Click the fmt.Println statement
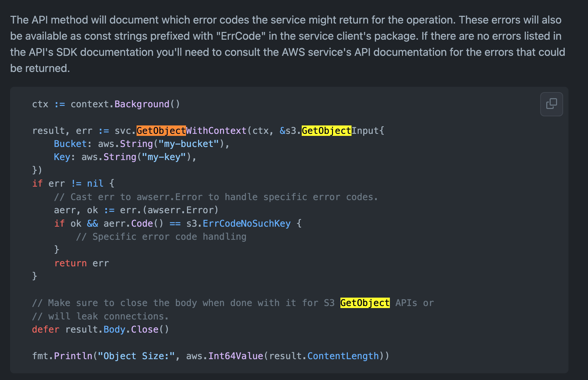This screenshot has height=380, width=588. pyautogui.click(x=63, y=356)
